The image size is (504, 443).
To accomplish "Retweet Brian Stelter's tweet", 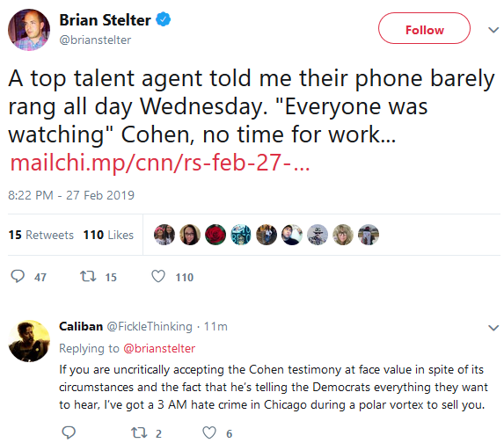I will 88,276.
